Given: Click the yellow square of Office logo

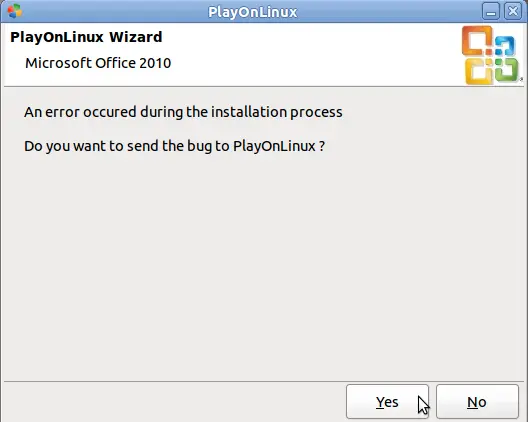Looking at the screenshot, I should (479, 71).
